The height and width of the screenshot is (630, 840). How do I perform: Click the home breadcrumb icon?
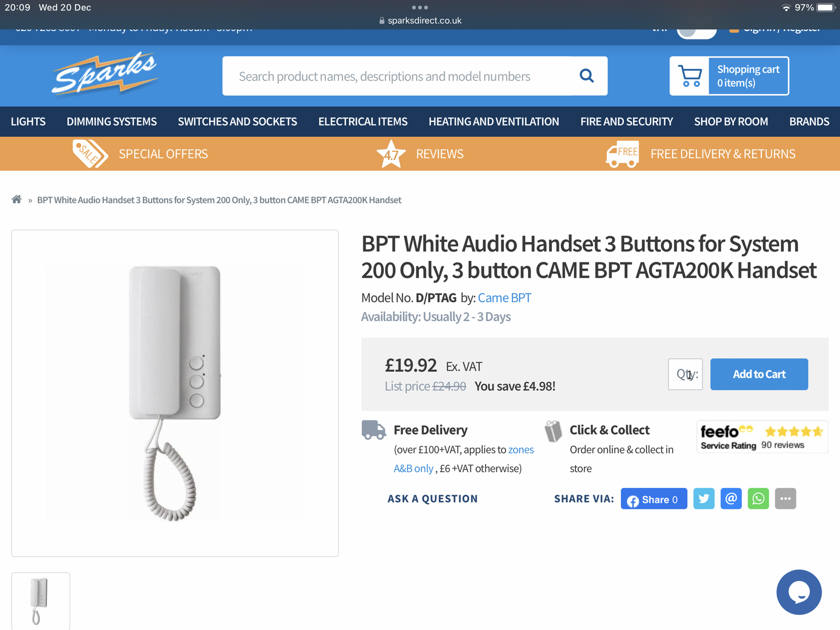click(17, 199)
